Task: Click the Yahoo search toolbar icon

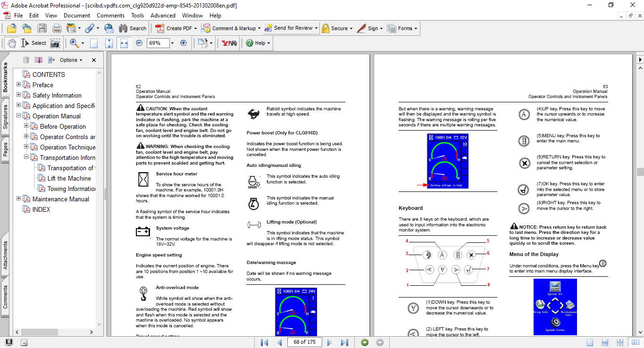Action: point(229,43)
